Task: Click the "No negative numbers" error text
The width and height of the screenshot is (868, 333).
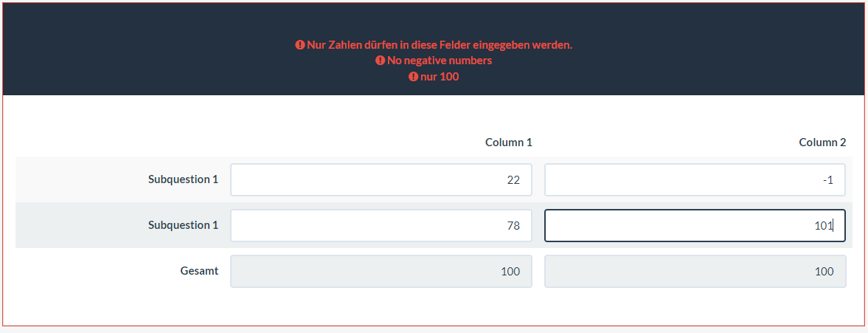Action: tap(440, 61)
